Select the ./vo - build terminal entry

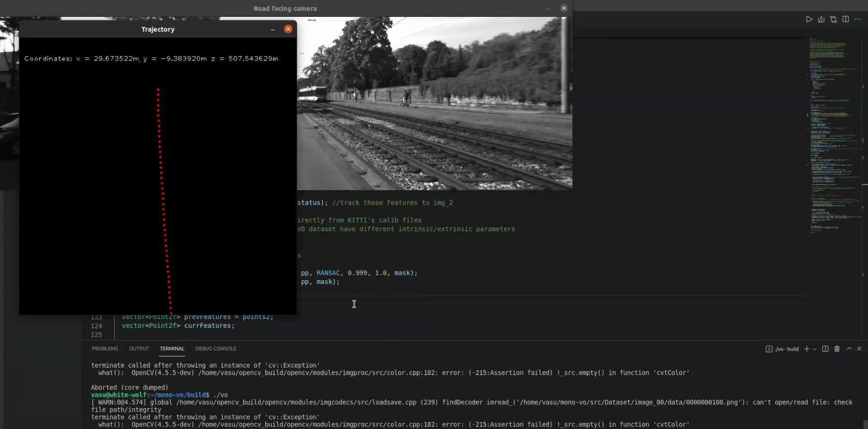tap(783, 349)
